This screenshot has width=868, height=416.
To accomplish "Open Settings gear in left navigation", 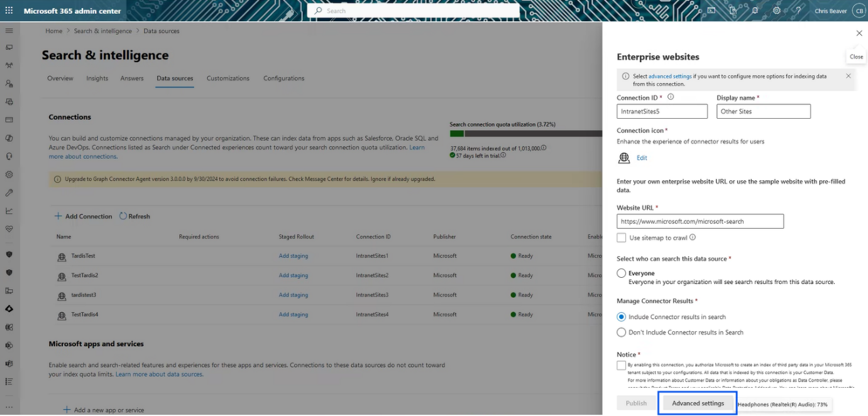I will click(9, 174).
